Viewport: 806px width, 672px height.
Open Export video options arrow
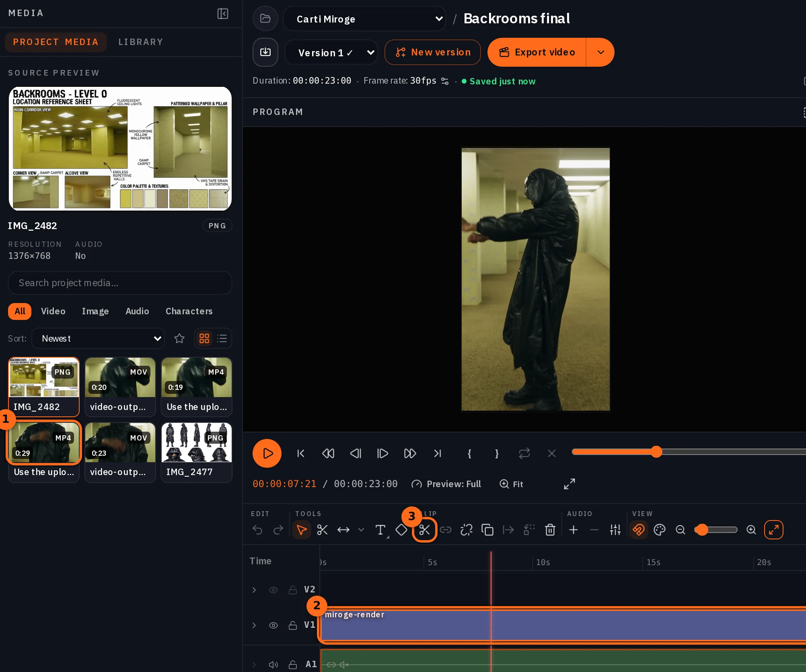600,52
